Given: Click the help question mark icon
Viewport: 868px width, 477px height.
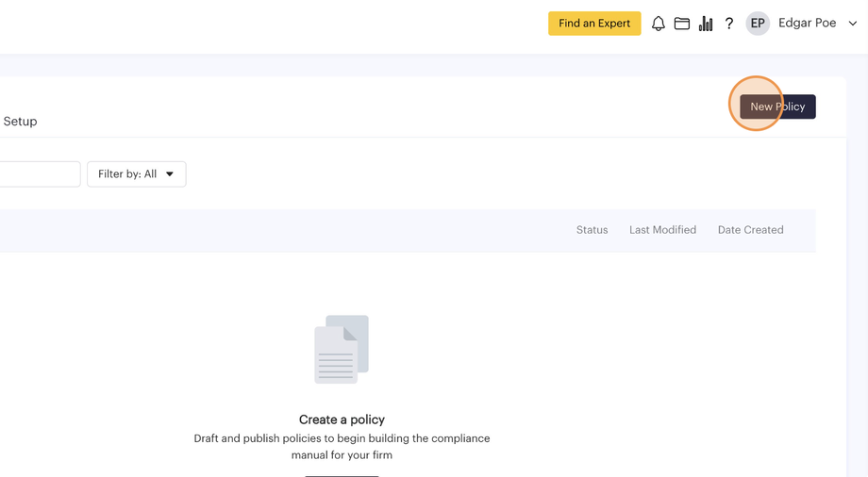Looking at the screenshot, I should 729,24.
